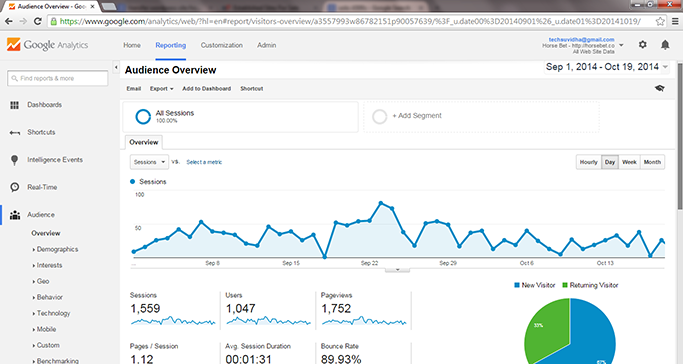Switch chart to Week view
This screenshot has width=683, height=364.
pos(629,162)
